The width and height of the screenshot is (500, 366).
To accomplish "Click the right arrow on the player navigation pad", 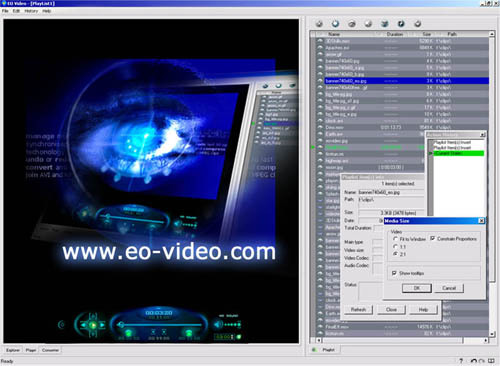I will [x=103, y=325].
